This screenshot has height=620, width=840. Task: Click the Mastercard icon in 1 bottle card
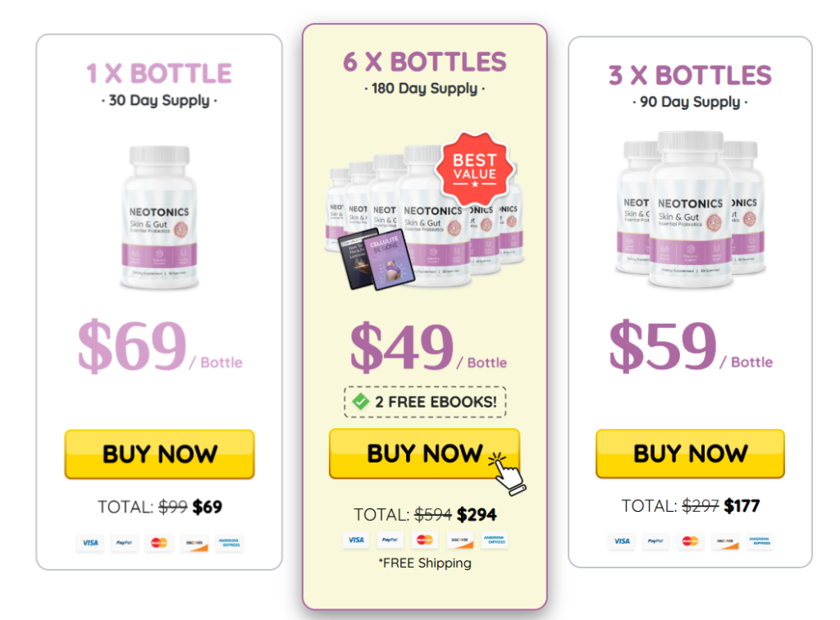[159, 543]
